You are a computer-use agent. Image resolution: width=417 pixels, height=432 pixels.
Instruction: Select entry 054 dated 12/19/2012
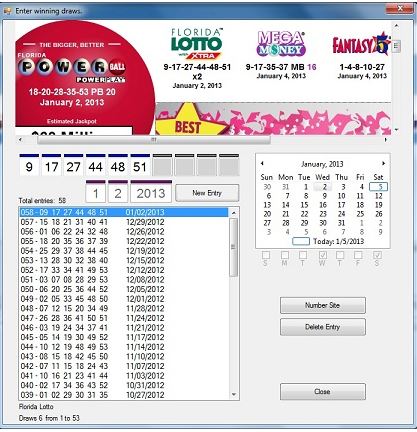click(x=124, y=251)
